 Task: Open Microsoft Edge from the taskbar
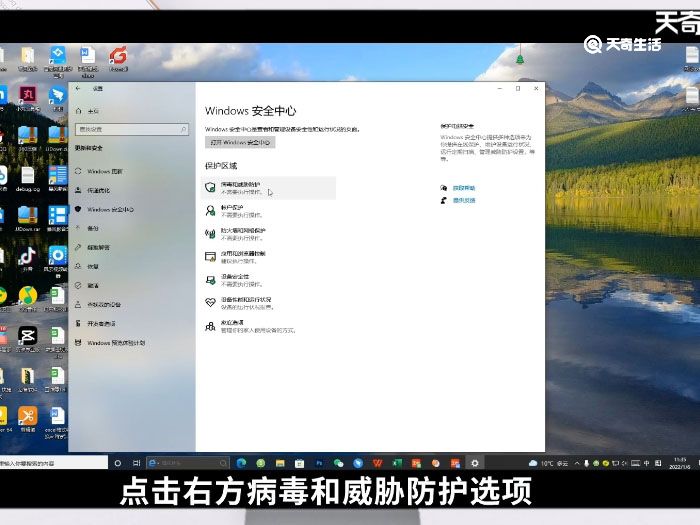point(242,463)
